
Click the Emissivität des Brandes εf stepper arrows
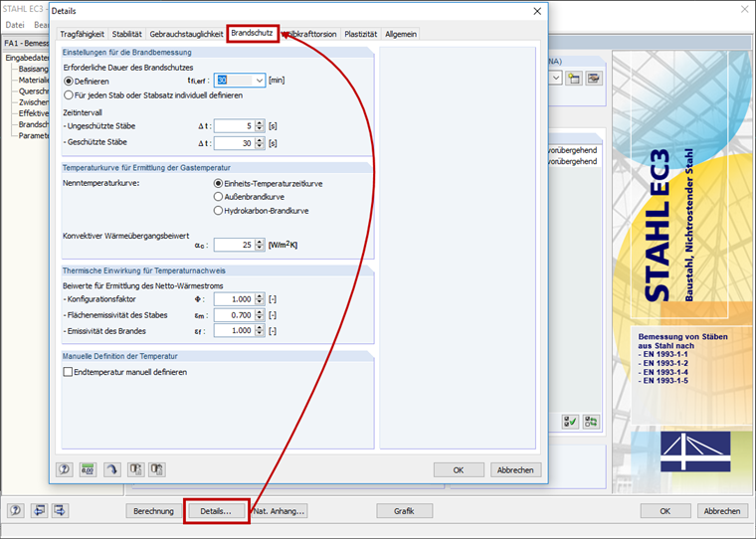(x=260, y=331)
